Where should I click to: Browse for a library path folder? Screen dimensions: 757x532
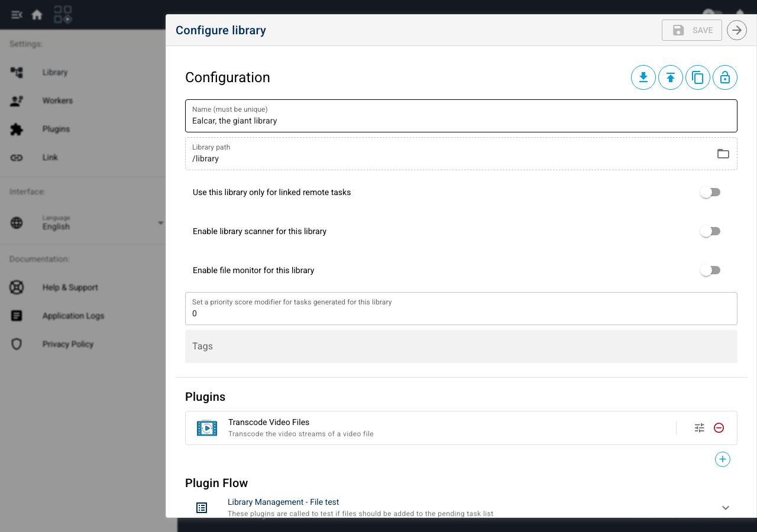[723, 154]
